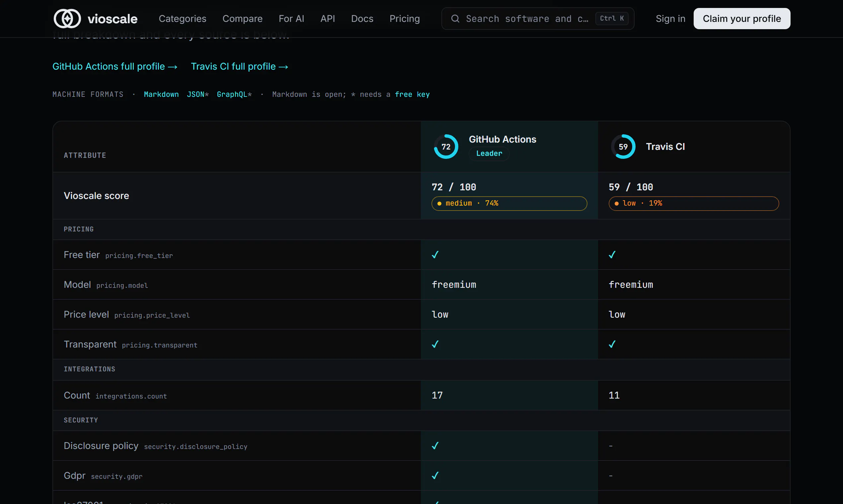Click the integrations.count attribute key
The width and height of the screenshot is (843, 504).
[131, 396]
